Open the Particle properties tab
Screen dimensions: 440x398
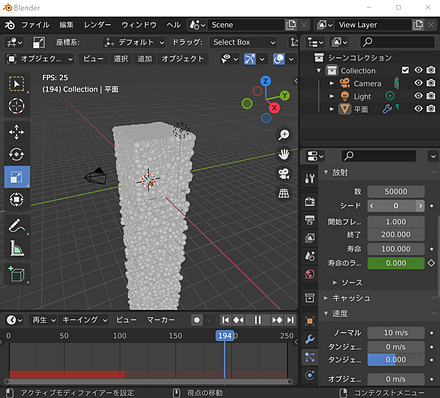click(310, 357)
